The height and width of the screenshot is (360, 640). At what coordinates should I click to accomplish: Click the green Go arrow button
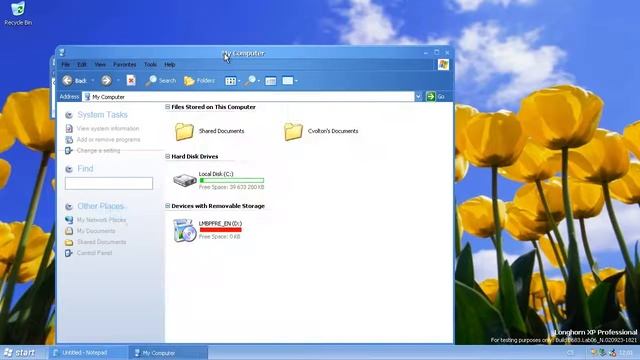430,96
